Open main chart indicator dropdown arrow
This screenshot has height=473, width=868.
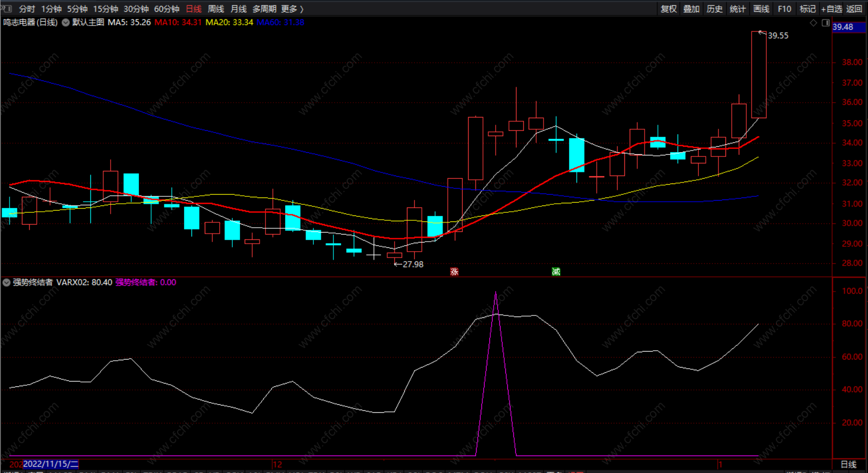tap(65, 22)
